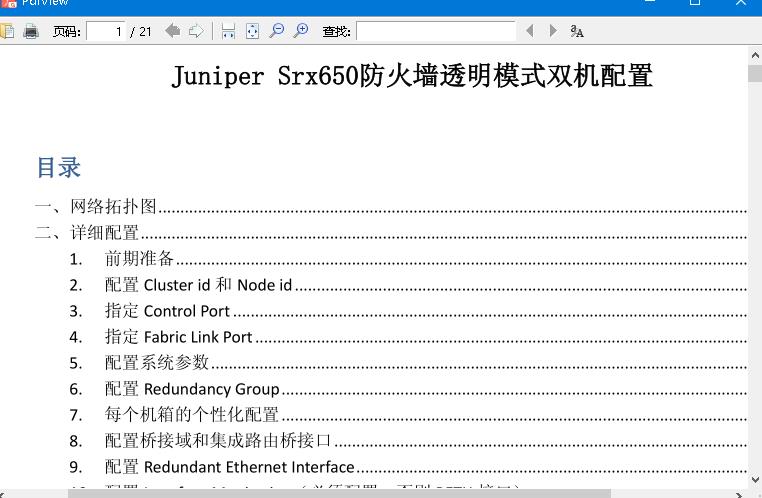The height and width of the screenshot is (498, 762).
Task: Go to previous page with left arrow
Action: [x=173, y=31]
